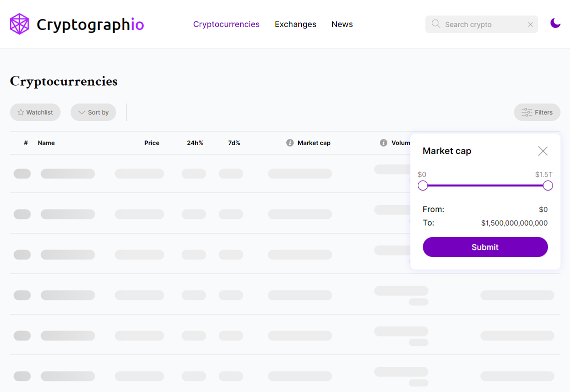Click the minimum $0 slider handle
This screenshot has height=392, width=570.
pyautogui.click(x=423, y=185)
